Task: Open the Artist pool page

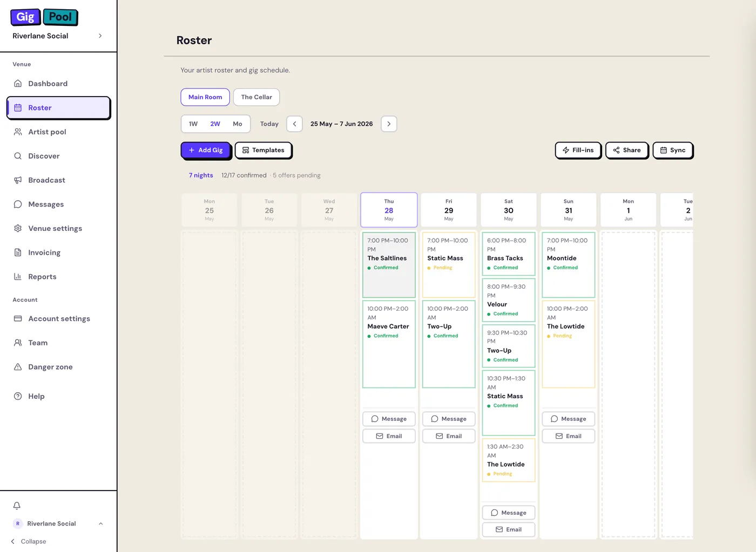Action: 58,132
